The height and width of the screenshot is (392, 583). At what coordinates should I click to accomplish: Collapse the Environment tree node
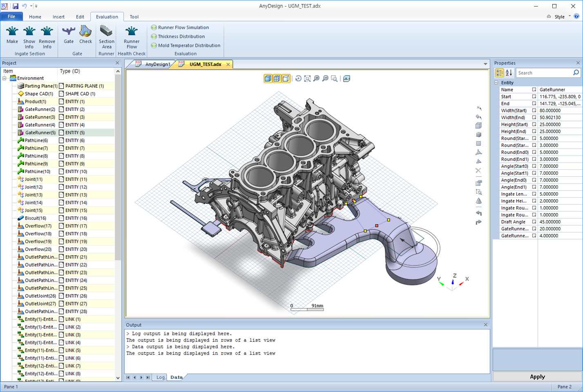point(4,78)
